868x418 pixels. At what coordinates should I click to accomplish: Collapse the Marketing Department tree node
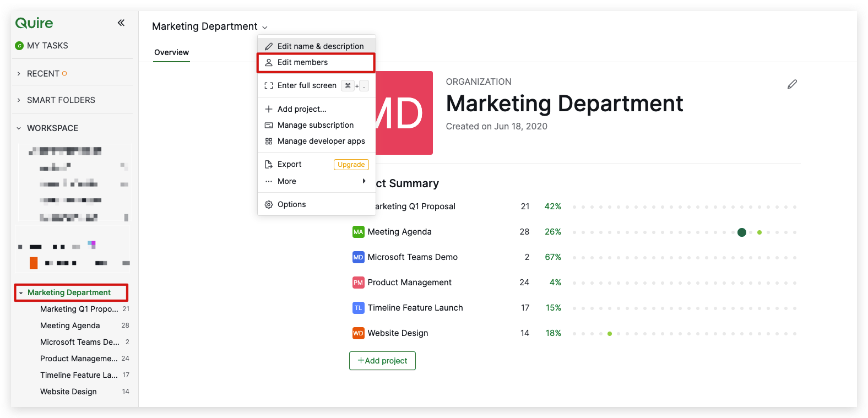[21, 293]
